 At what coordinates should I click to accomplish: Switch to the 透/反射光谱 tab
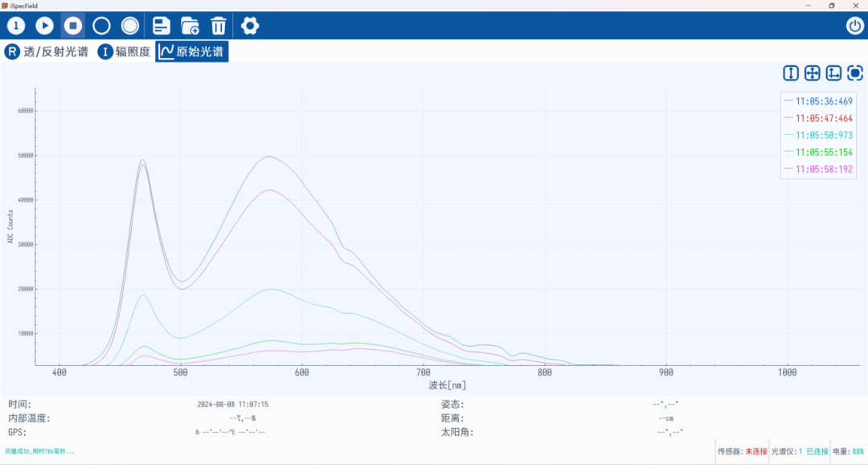point(47,51)
